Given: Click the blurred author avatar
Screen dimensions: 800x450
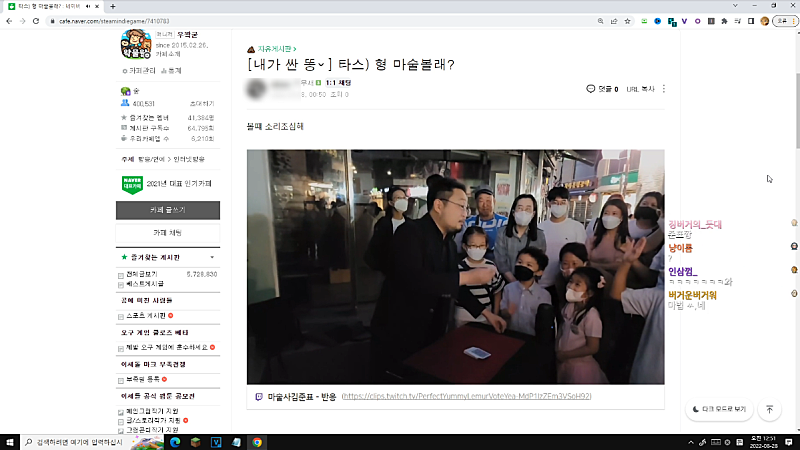Looking at the screenshot, I should tap(257, 89).
